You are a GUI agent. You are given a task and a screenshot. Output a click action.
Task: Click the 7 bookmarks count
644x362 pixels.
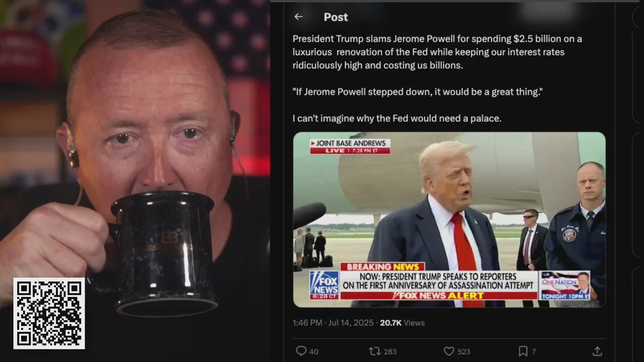pyautogui.click(x=534, y=351)
